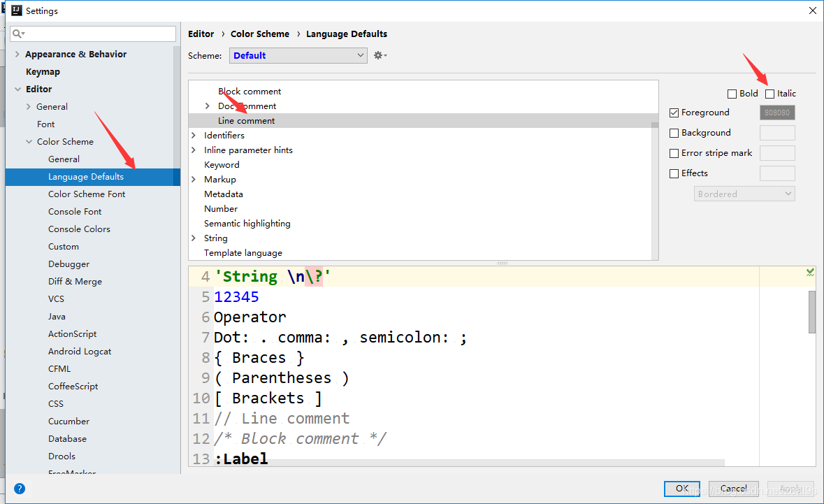
Task: Open the Keymap settings page
Action: [x=43, y=72]
